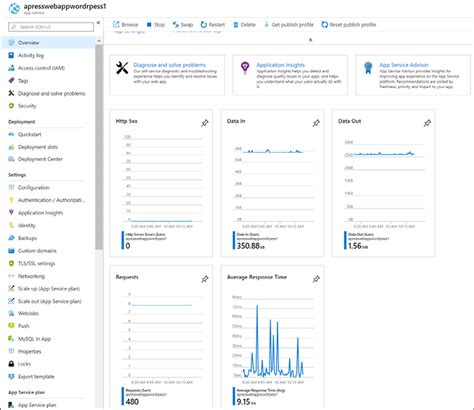The width and height of the screenshot is (474, 410).
Task: Collapse the sidebar with the double chevron
Action: click(98, 23)
